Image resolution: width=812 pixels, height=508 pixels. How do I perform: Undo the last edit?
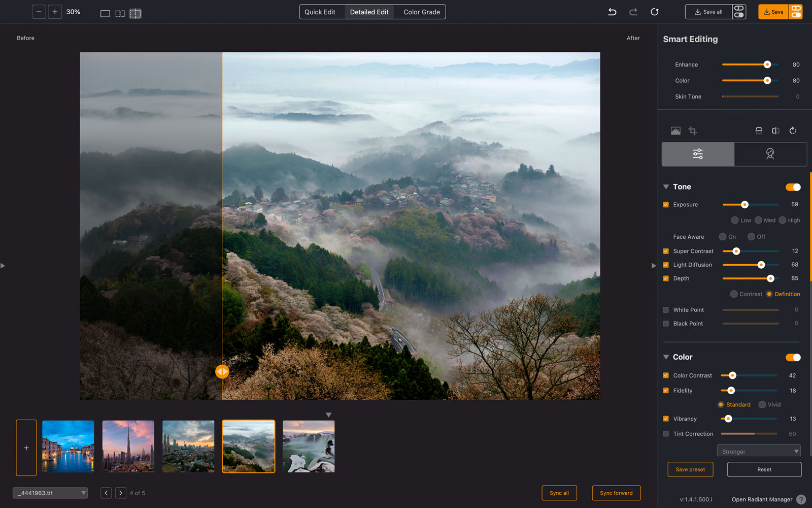tap(612, 12)
